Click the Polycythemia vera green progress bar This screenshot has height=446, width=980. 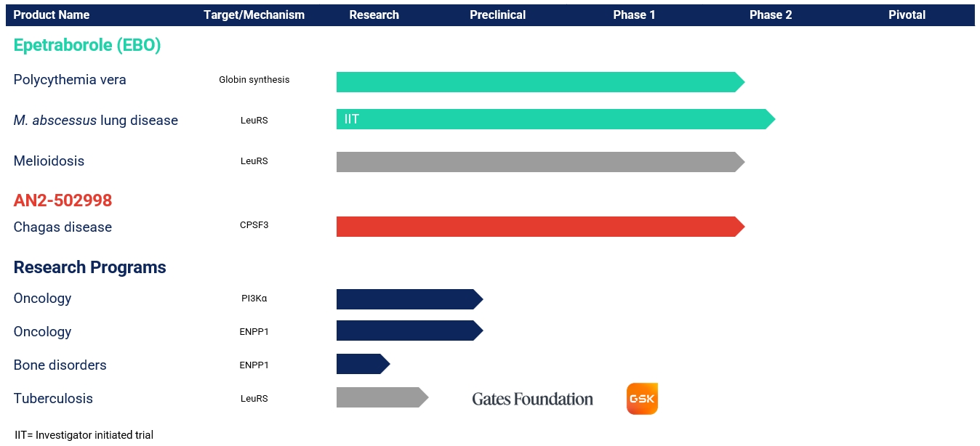pyautogui.click(x=538, y=82)
